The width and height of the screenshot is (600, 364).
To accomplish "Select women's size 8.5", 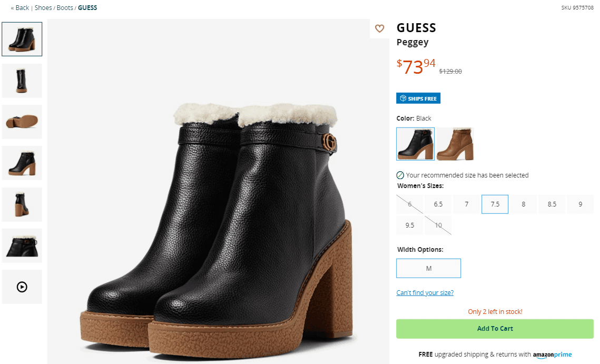I will pyautogui.click(x=552, y=204).
